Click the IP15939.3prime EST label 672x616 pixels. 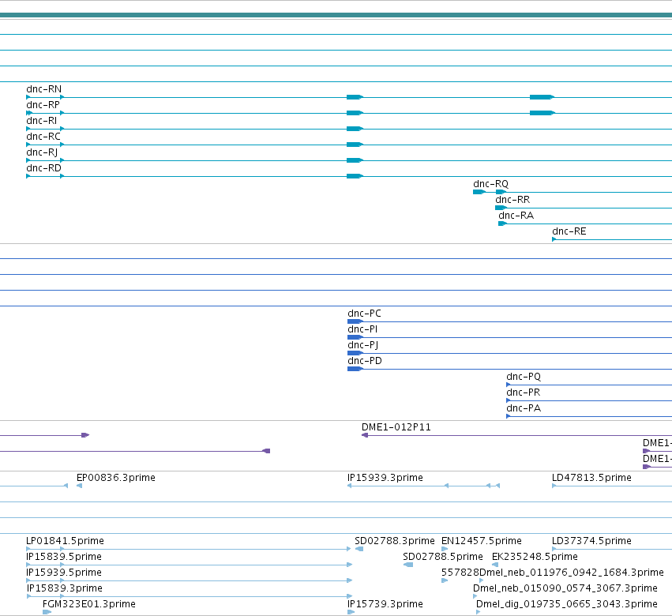tap(385, 478)
